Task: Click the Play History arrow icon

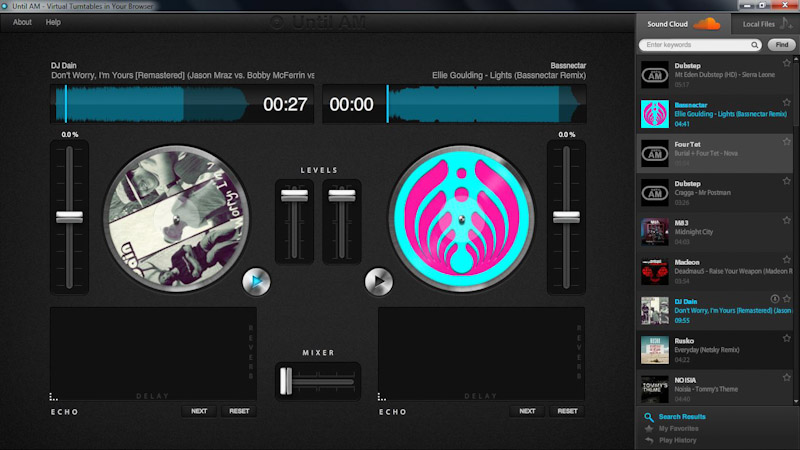Action: coord(648,440)
